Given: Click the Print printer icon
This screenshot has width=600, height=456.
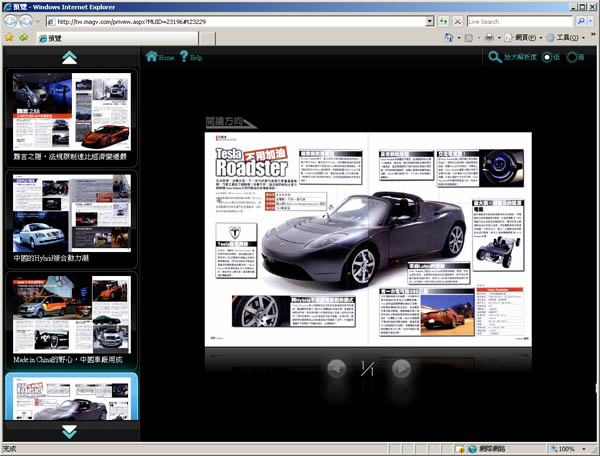Looking at the screenshot, I should (x=489, y=37).
